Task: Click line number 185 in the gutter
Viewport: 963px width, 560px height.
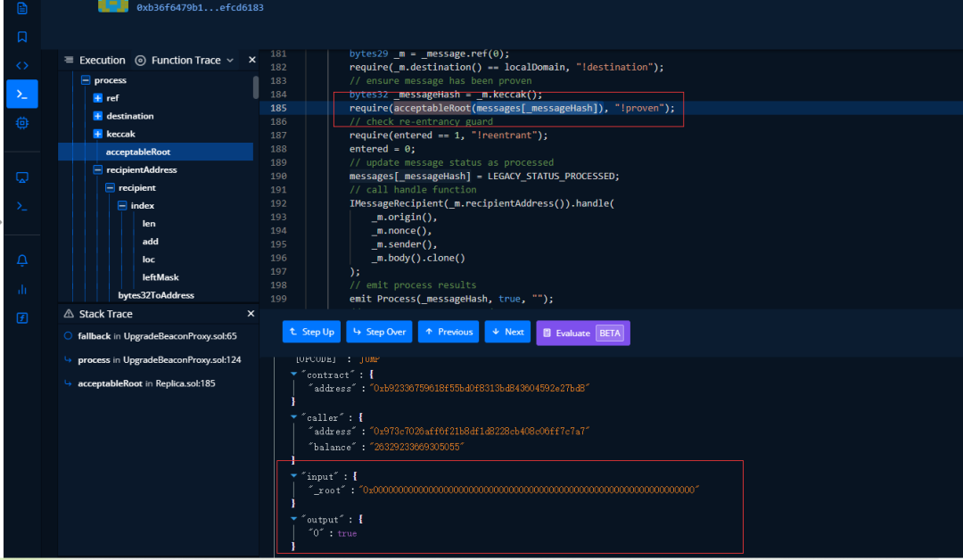Action: coord(278,108)
